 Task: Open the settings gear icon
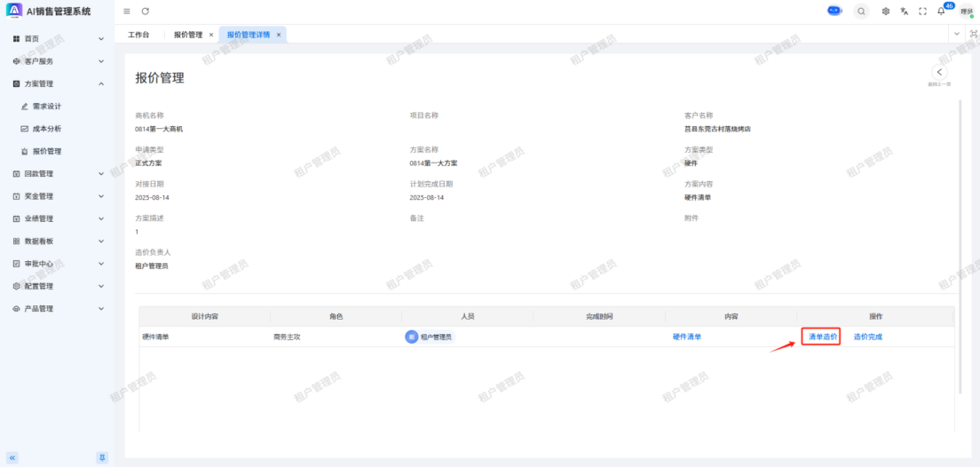[x=885, y=12]
